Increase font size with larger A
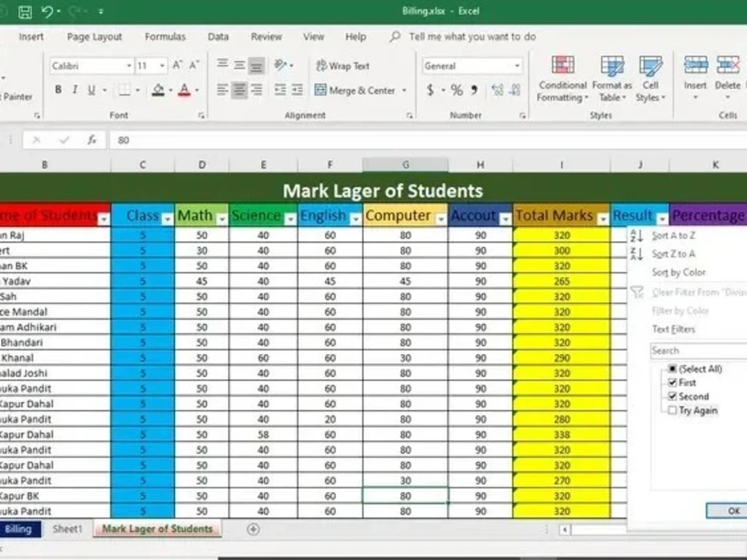747x560 pixels. pyautogui.click(x=177, y=65)
